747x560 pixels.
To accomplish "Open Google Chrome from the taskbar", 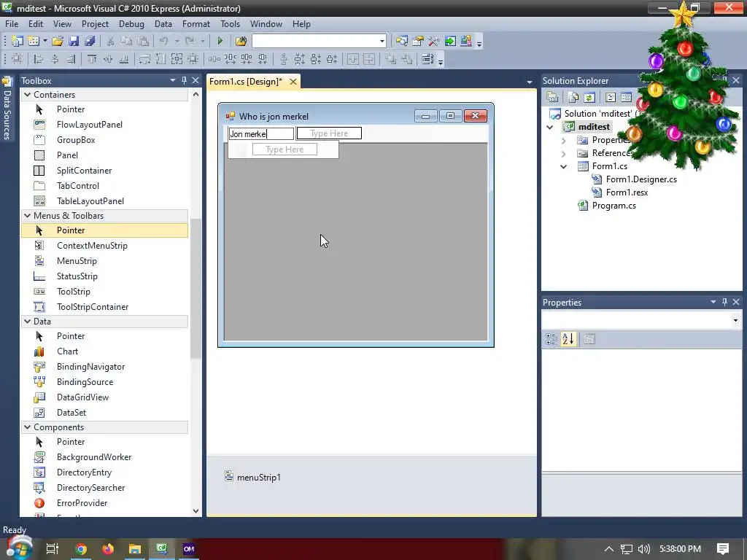I will (x=81, y=549).
